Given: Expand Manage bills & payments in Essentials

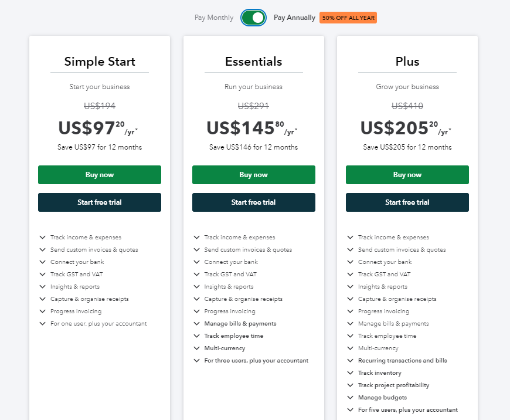Looking at the screenshot, I should (196, 324).
